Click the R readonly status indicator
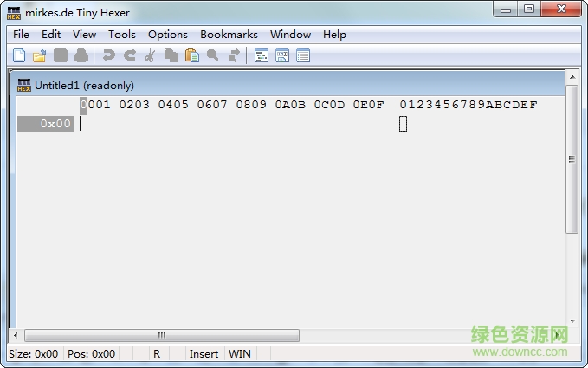This screenshot has height=368, width=588. pyautogui.click(x=157, y=354)
